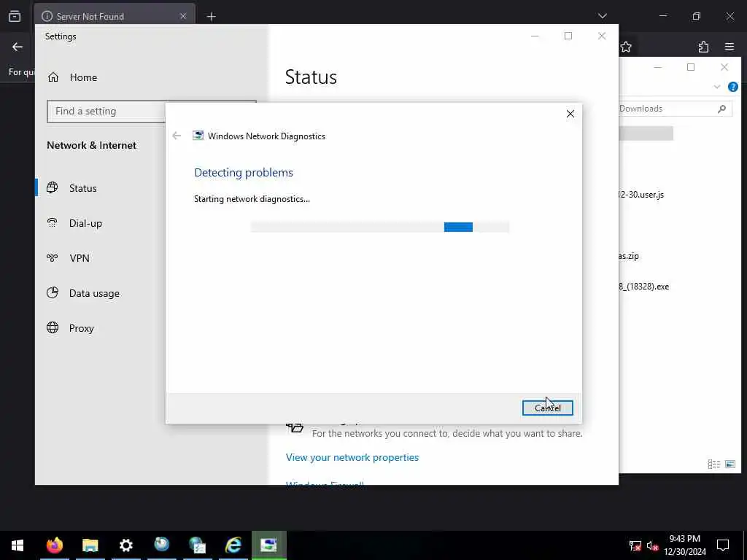747x560 pixels.
Task: Open View your network properties link
Action: point(352,457)
